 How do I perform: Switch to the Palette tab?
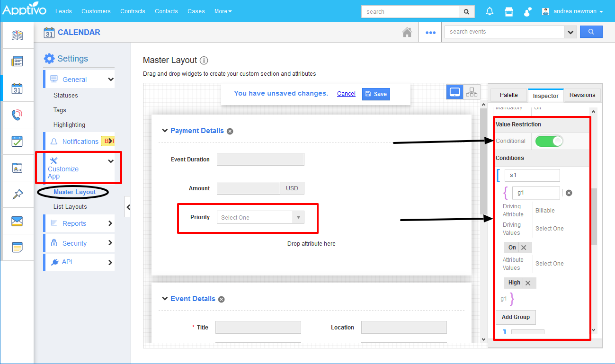click(508, 95)
